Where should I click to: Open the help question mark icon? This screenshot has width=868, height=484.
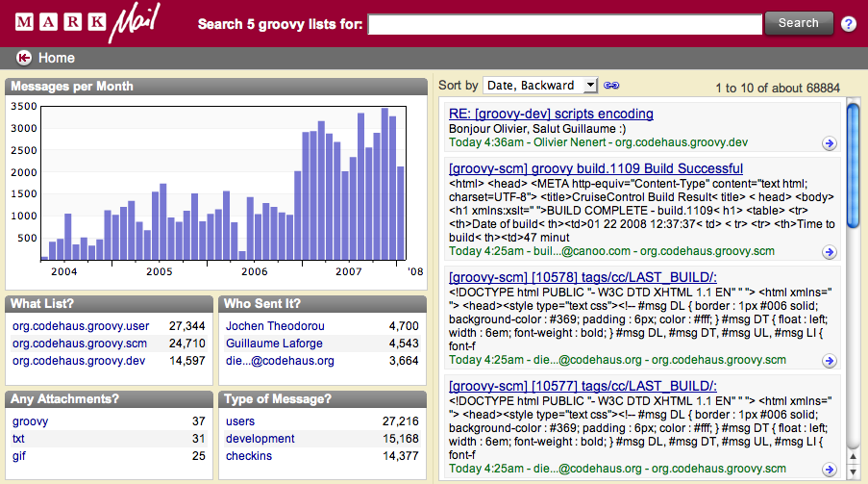click(848, 24)
